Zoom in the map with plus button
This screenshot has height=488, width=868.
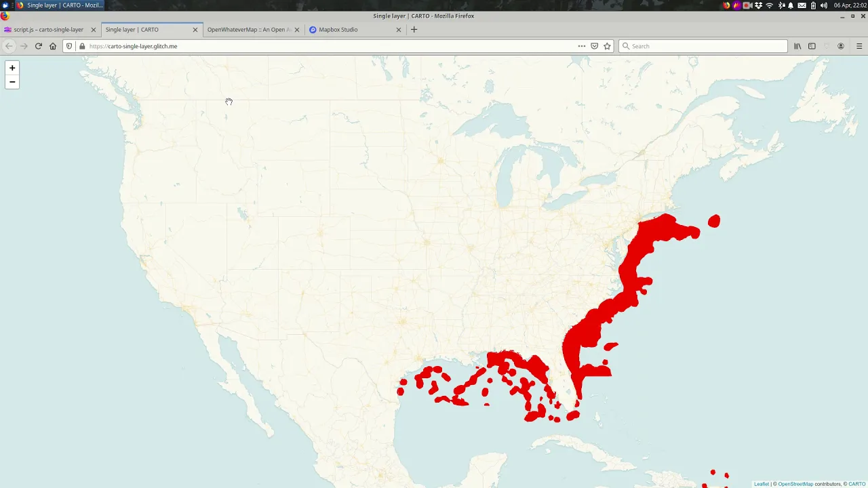12,68
